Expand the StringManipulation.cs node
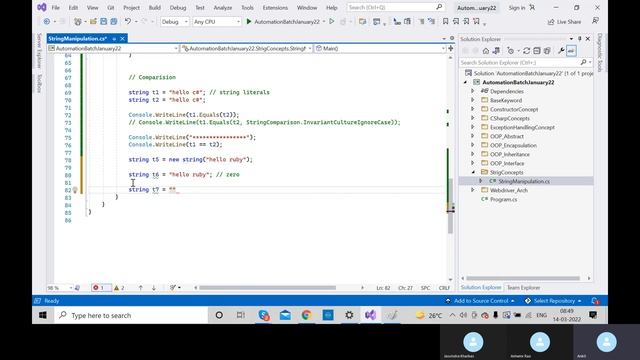 (x=480, y=181)
